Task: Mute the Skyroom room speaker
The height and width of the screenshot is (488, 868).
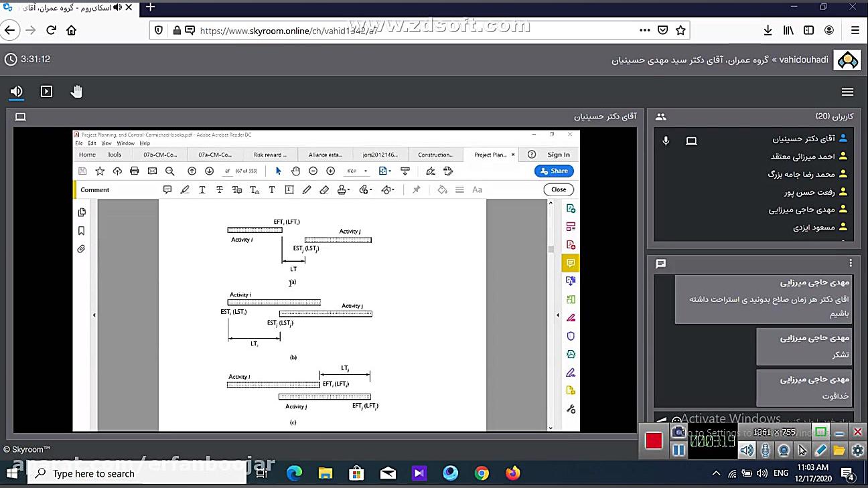Action: (x=17, y=92)
